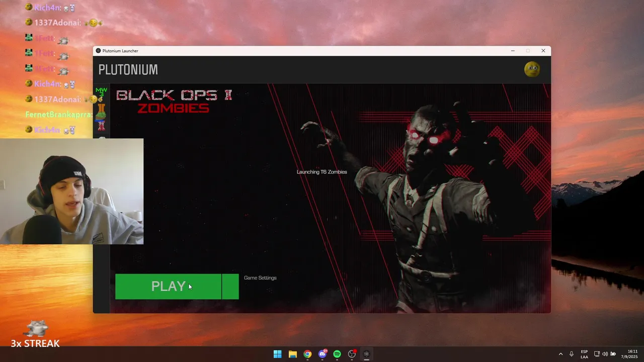The width and height of the screenshot is (644, 362).
Task: Open Google Chrome from the taskbar
Action: point(307,354)
